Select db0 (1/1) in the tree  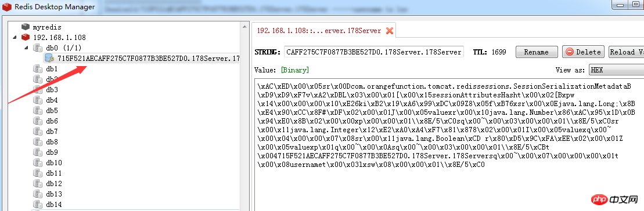pos(64,48)
